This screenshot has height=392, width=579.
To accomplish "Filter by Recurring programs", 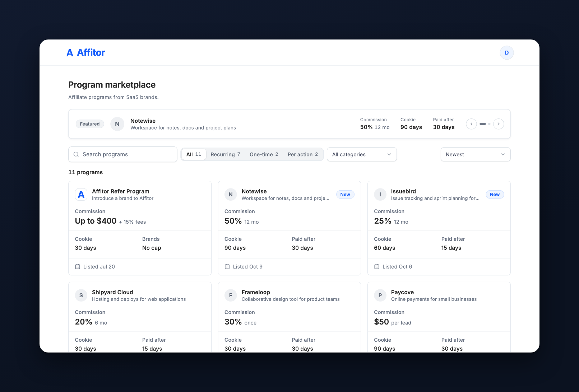I will (x=225, y=154).
